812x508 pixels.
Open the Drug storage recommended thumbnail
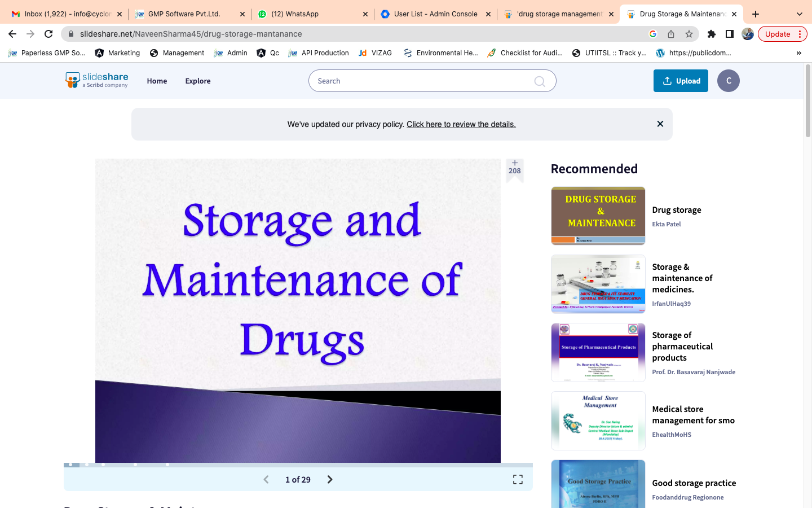click(598, 216)
